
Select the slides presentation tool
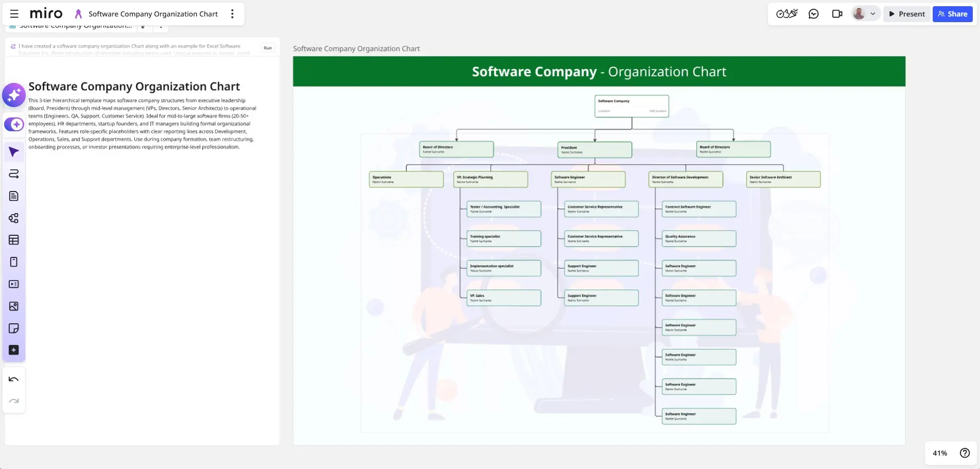coord(14,284)
